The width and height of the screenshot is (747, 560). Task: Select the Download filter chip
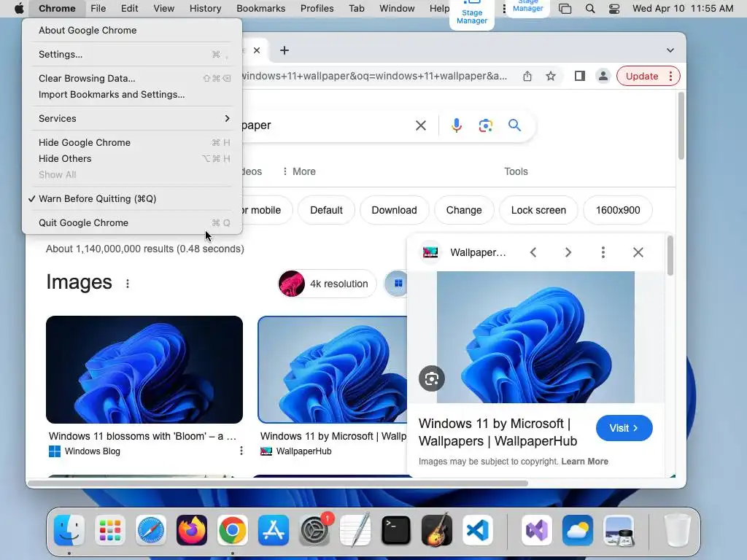394,210
